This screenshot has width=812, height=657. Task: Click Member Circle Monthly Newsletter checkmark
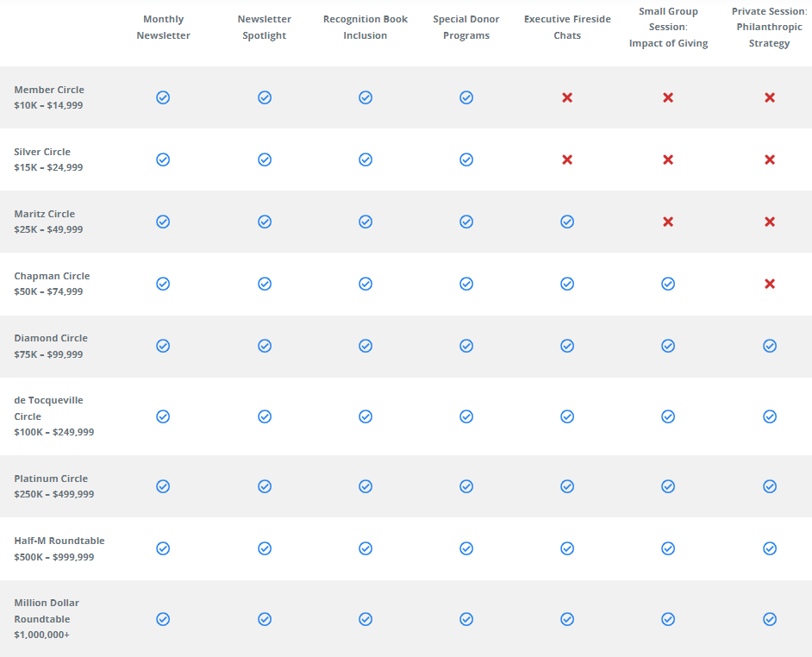[163, 97]
